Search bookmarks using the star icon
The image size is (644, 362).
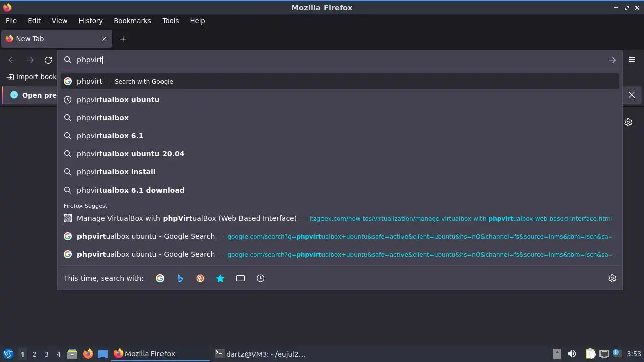pos(220,278)
